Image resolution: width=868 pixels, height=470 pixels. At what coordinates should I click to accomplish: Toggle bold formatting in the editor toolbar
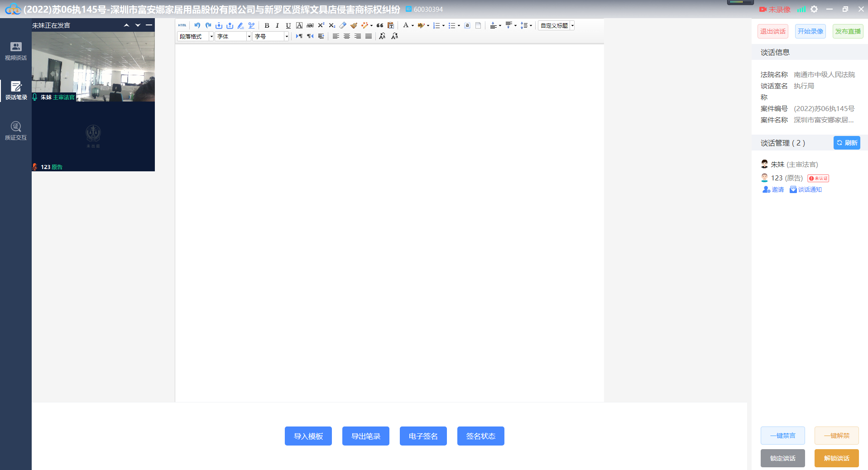tap(267, 25)
